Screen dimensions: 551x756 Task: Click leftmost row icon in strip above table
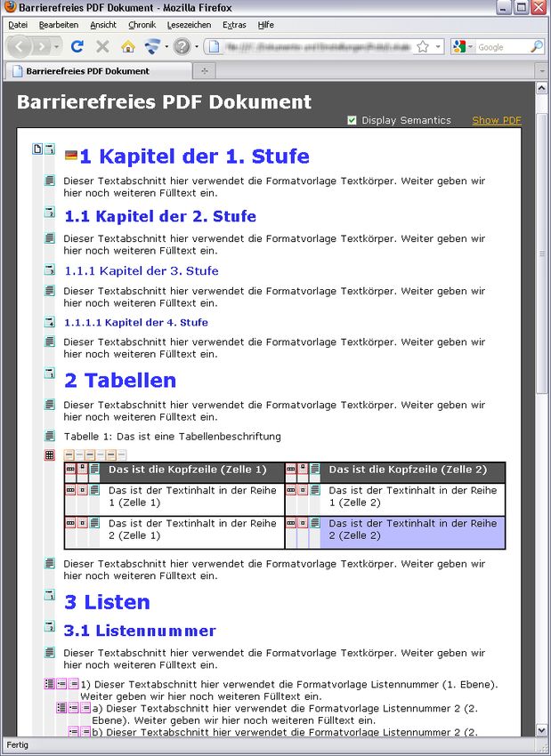click(x=69, y=454)
